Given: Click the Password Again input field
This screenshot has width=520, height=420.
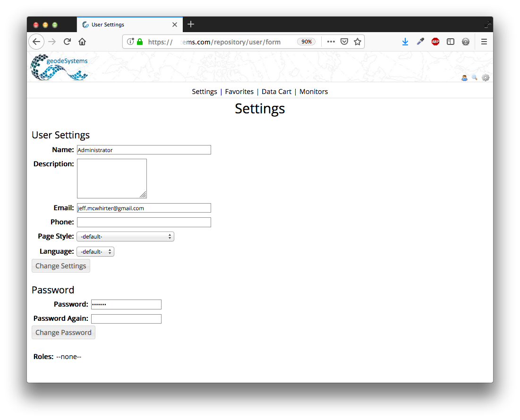Looking at the screenshot, I should (x=126, y=319).
